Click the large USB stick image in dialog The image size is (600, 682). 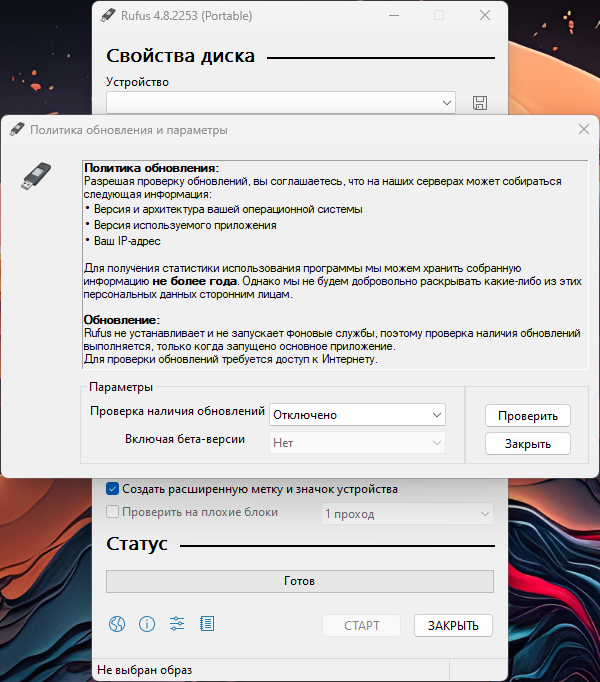coord(36,176)
